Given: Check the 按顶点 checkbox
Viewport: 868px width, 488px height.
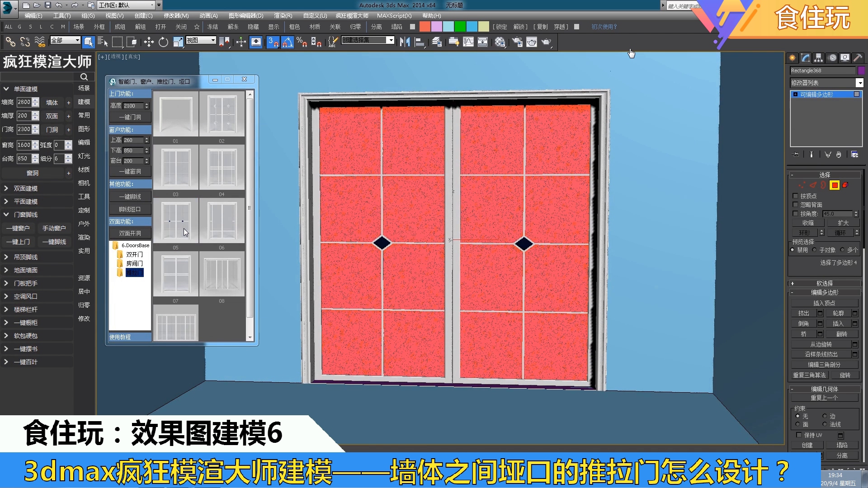Looking at the screenshot, I should pos(796,196).
